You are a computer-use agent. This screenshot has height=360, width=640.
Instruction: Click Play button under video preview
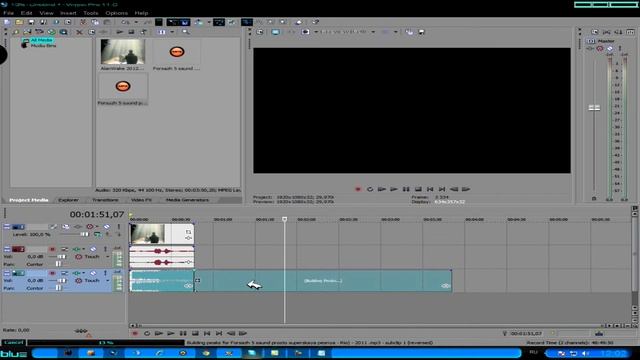click(x=394, y=189)
